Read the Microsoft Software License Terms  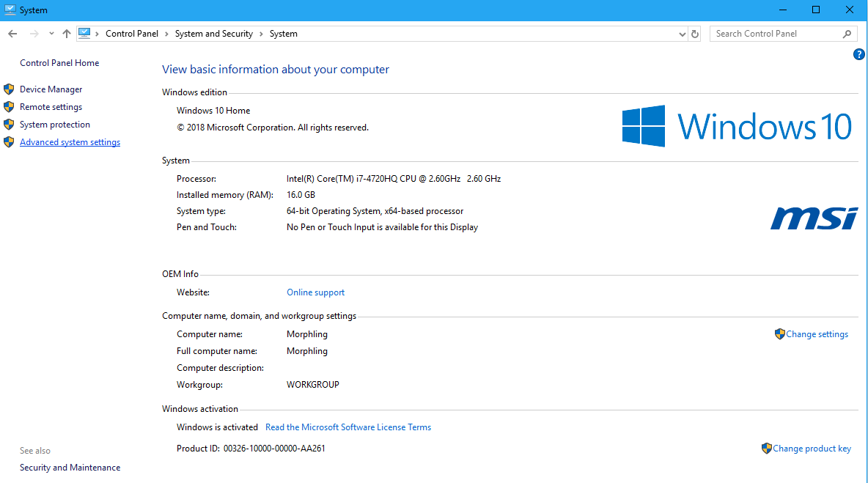pos(348,427)
